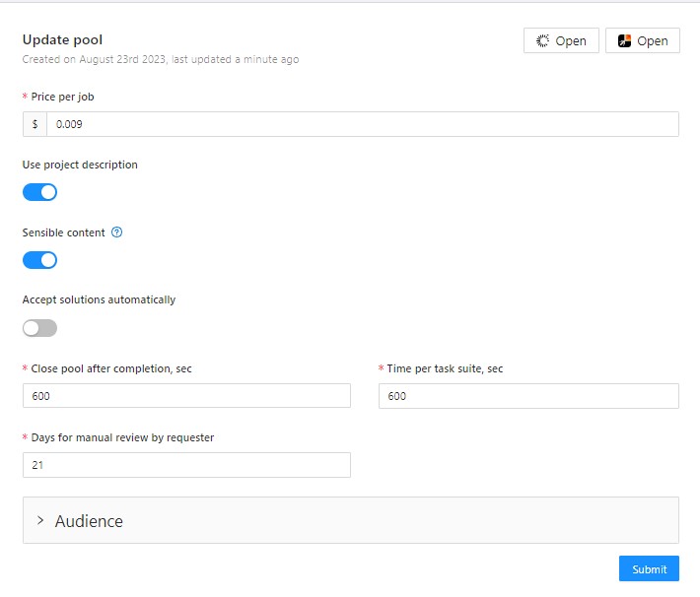The image size is (700, 597).
Task: Click the Accept solutions automatically label
Action: coord(99,299)
